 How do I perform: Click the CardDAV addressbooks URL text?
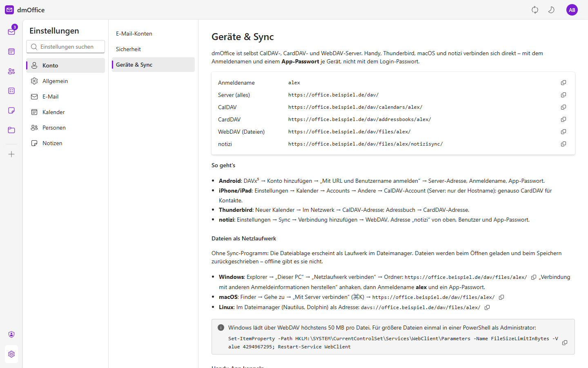click(360, 119)
